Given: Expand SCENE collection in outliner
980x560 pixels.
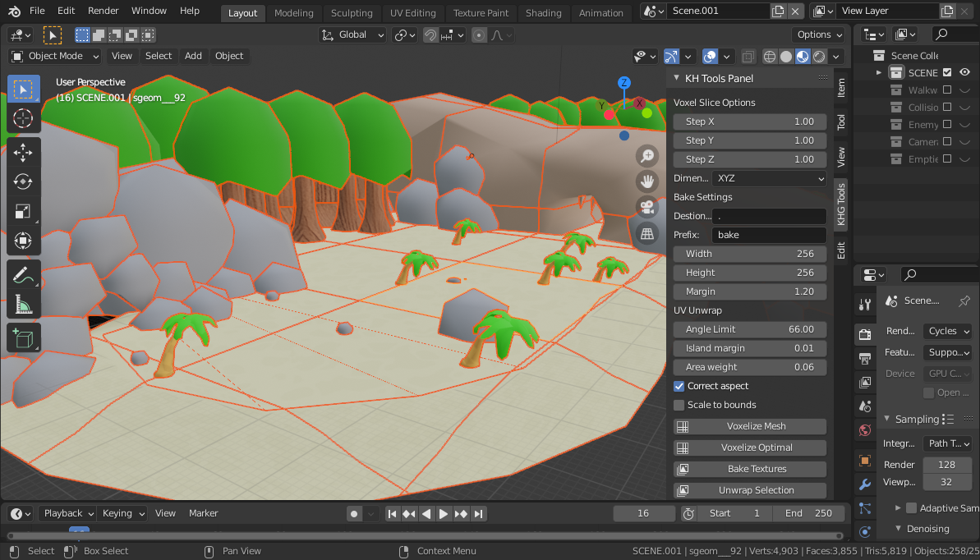Looking at the screenshot, I should (880, 72).
